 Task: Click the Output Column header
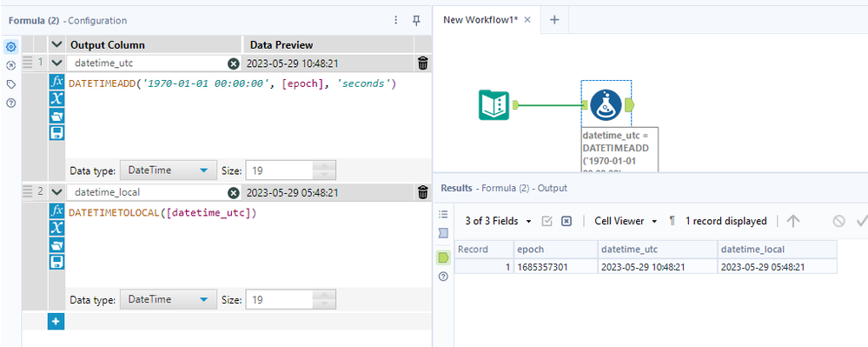tap(154, 45)
